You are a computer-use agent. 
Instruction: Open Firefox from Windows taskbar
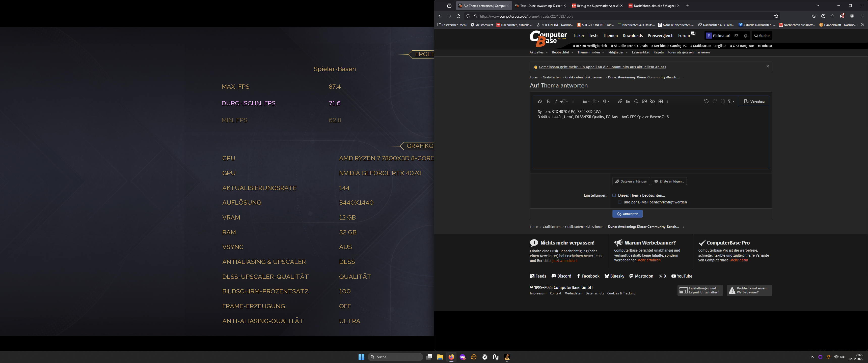click(x=451, y=357)
